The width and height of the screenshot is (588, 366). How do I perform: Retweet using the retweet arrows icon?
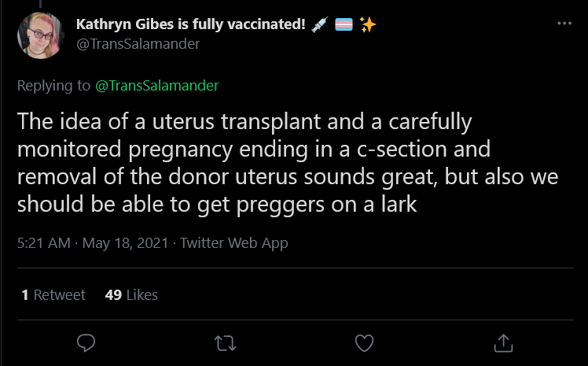pos(225,343)
